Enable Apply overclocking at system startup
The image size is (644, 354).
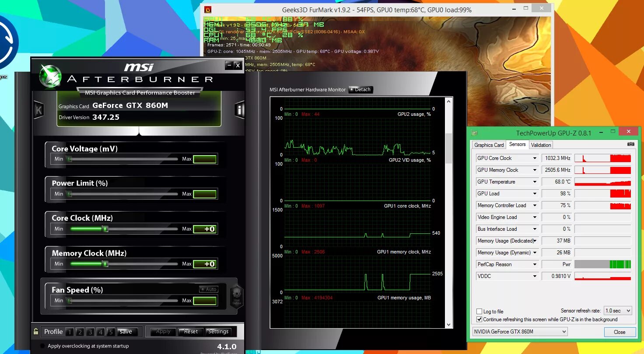point(42,346)
